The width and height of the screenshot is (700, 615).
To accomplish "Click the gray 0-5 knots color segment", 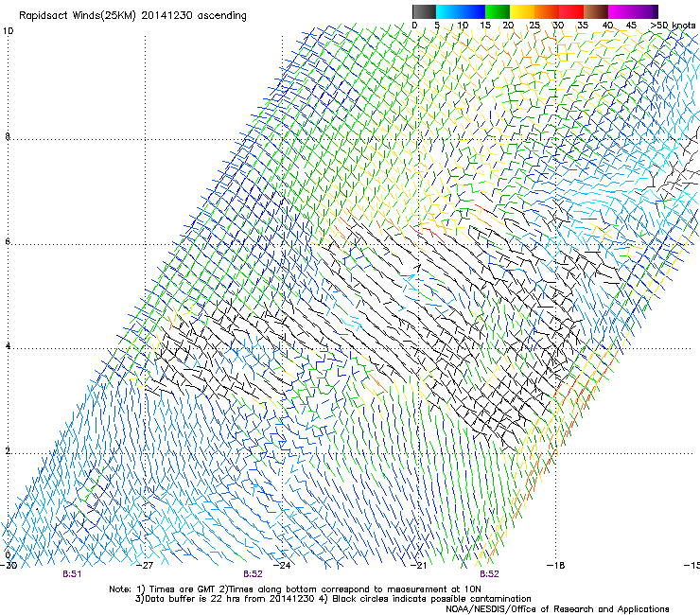I will point(424,11).
